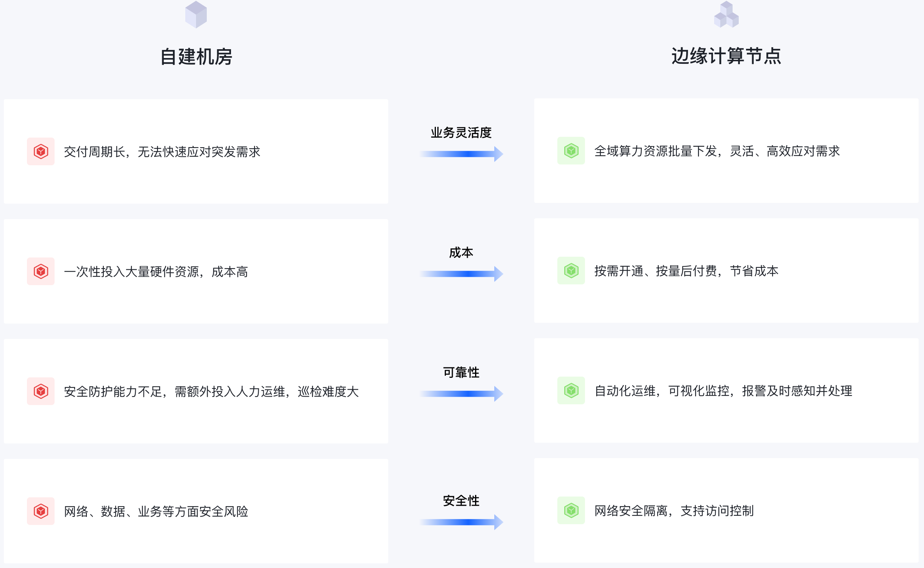This screenshot has width=924, height=568.
Task: Click green cube icon beside 按需开通、按量后付费
Action: 571,271
